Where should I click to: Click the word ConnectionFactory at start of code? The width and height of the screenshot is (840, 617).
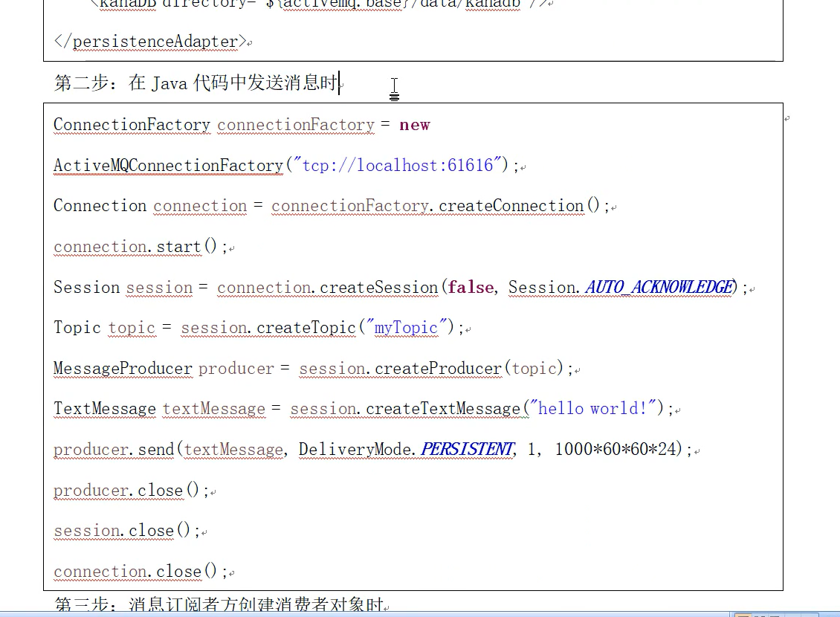tap(132, 125)
